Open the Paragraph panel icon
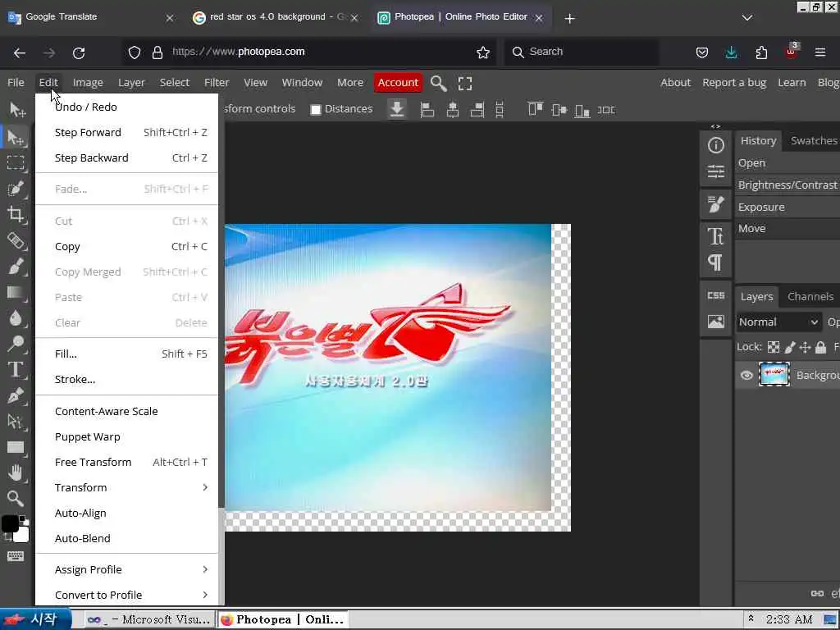The image size is (840, 630). (x=715, y=262)
